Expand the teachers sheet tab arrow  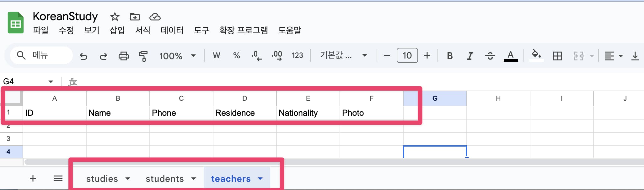click(x=260, y=179)
